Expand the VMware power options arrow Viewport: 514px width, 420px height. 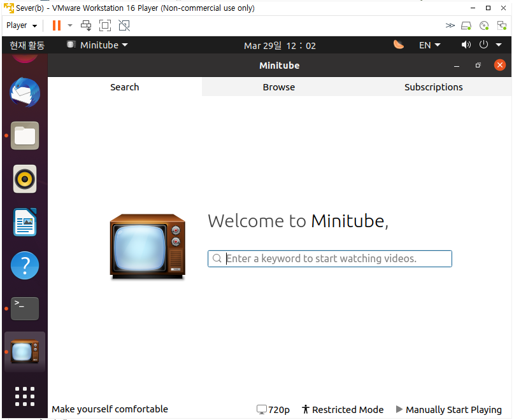coord(70,25)
